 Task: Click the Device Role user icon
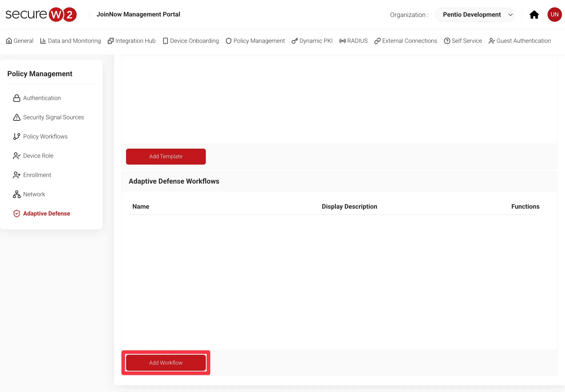(17, 156)
